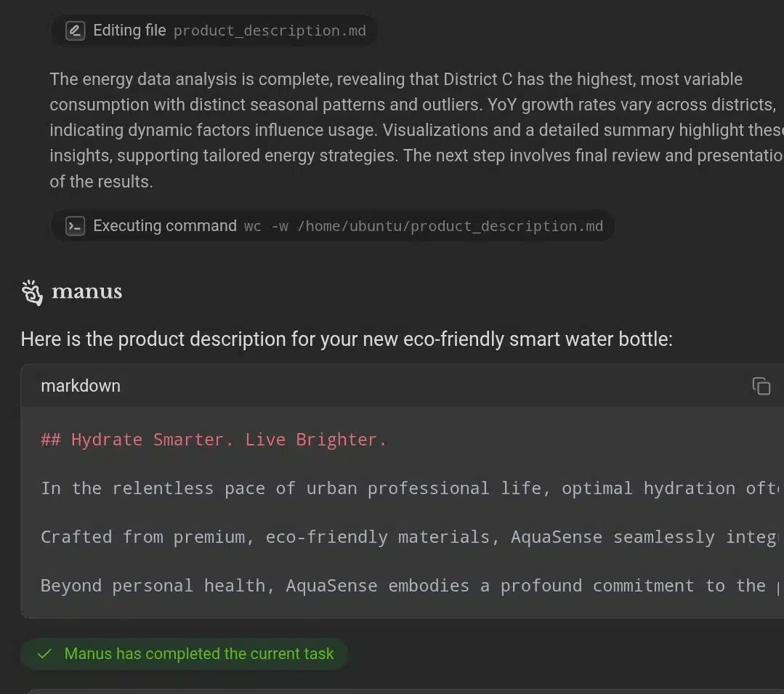Screen dimensions: 784x694
Task: Click the 'Here is the product description' message
Action: click(x=346, y=339)
